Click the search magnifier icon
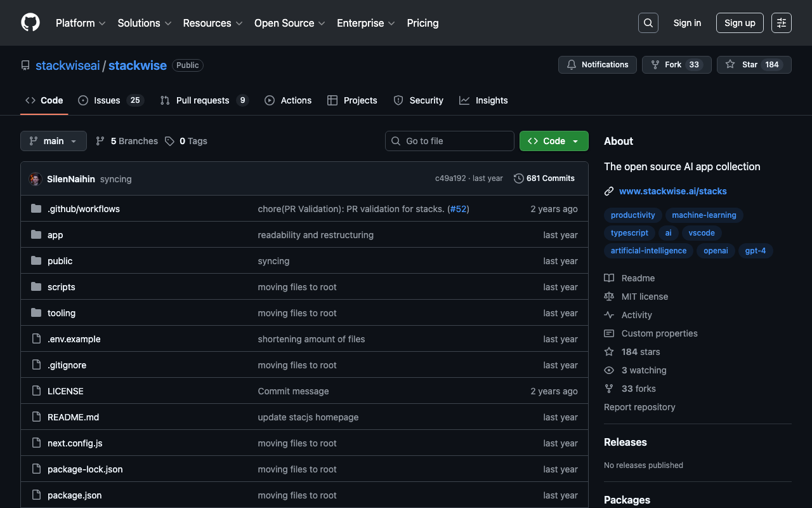 [x=648, y=23]
